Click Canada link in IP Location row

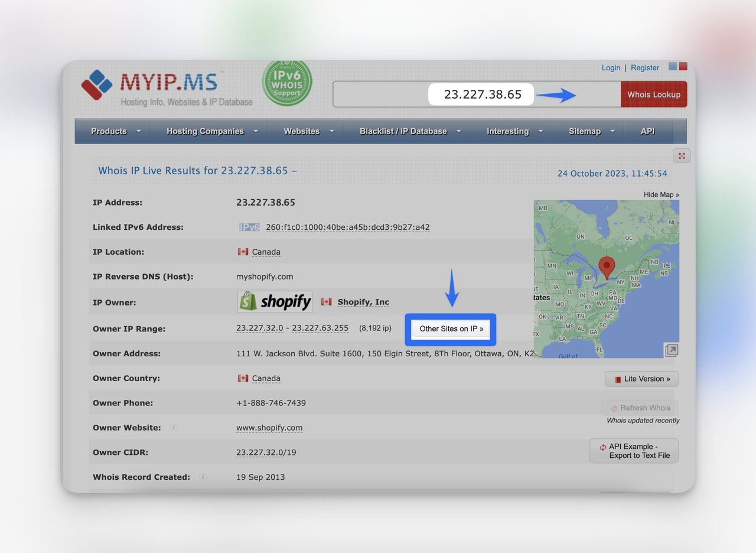point(266,252)
